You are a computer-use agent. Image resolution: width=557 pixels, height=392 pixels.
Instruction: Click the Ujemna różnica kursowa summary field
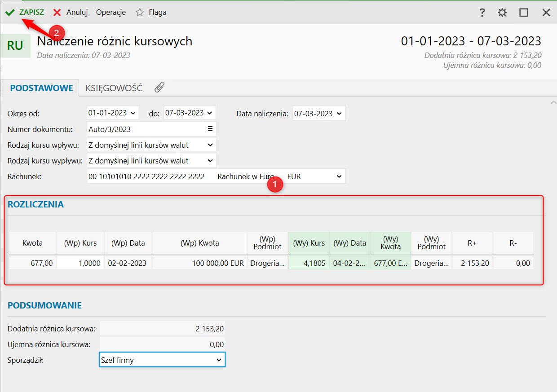pyautogui.click(x=162, y=344)
